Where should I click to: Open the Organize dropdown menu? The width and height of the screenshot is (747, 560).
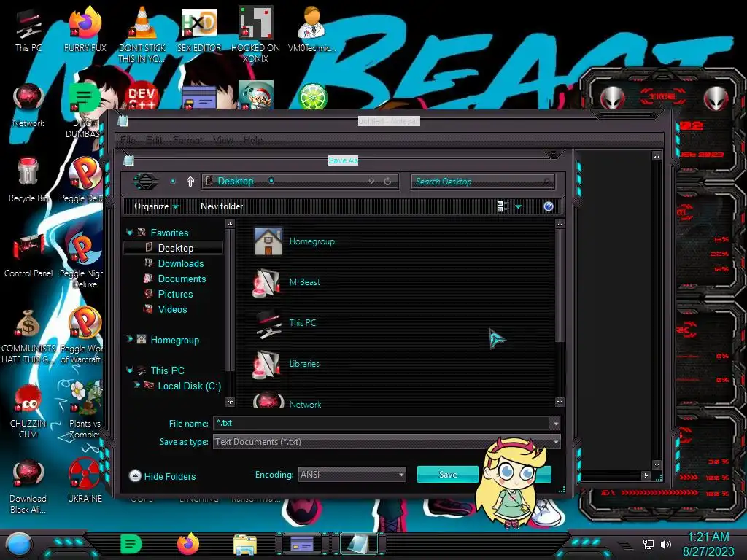(156, 206)
